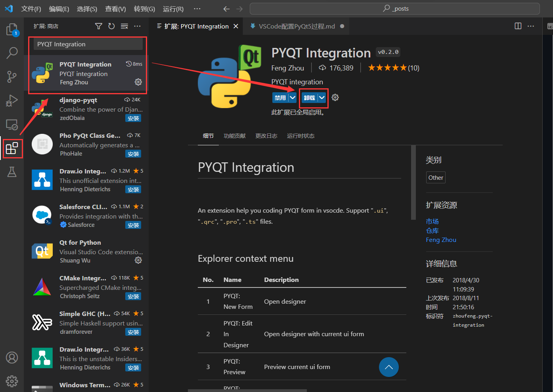The image size is (553, 392).
Task: Select the Testing beaker icon
Action: pos(12,172)
